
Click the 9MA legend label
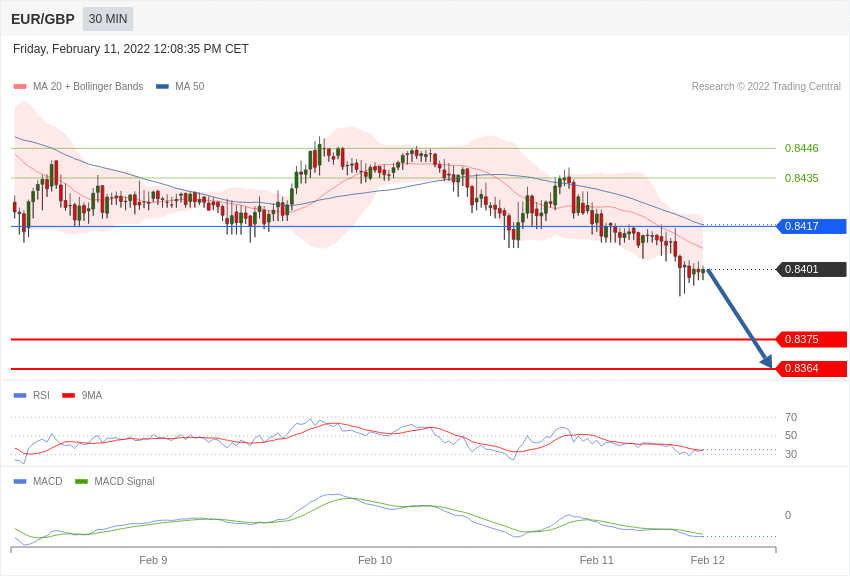(92, 396)
